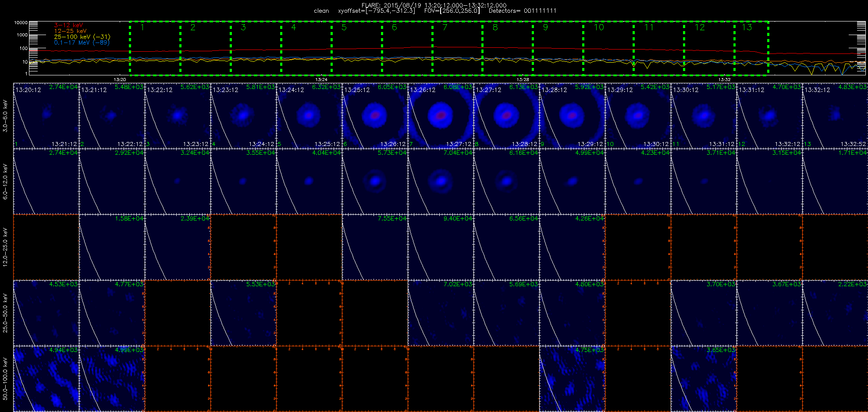Click the 'clean' algorithm label
The image size is (868, 412).
[x=321, y=11]
